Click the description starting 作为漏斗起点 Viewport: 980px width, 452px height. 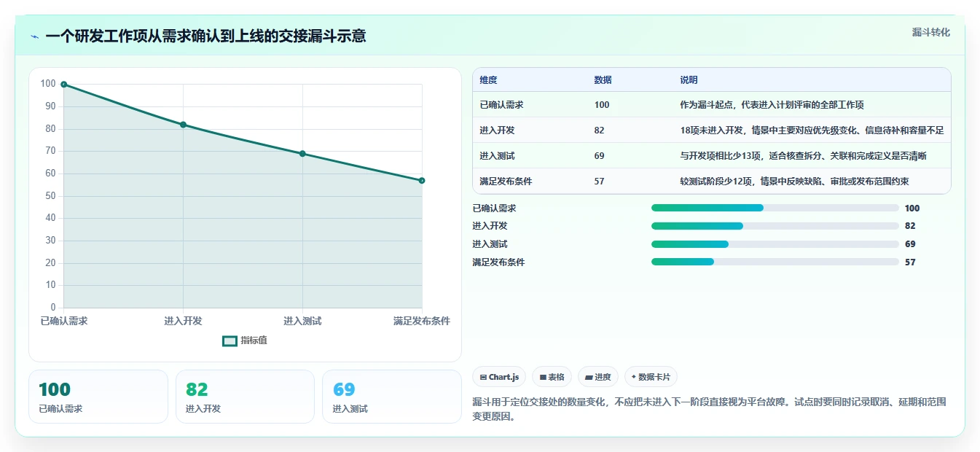coord(772,105)
